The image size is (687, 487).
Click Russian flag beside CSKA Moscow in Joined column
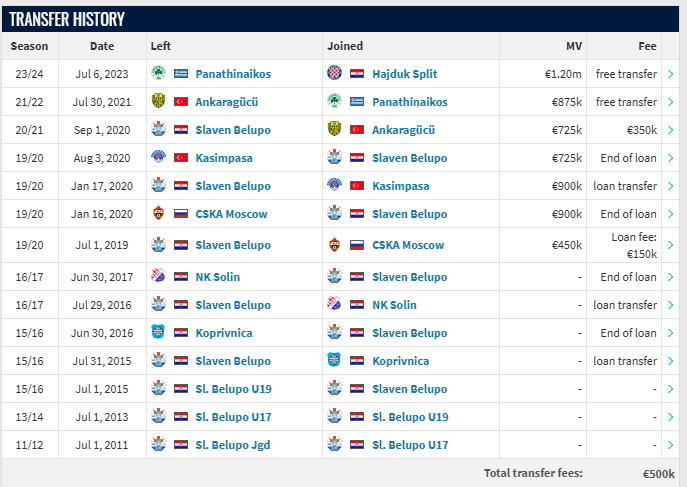(357, 245)
